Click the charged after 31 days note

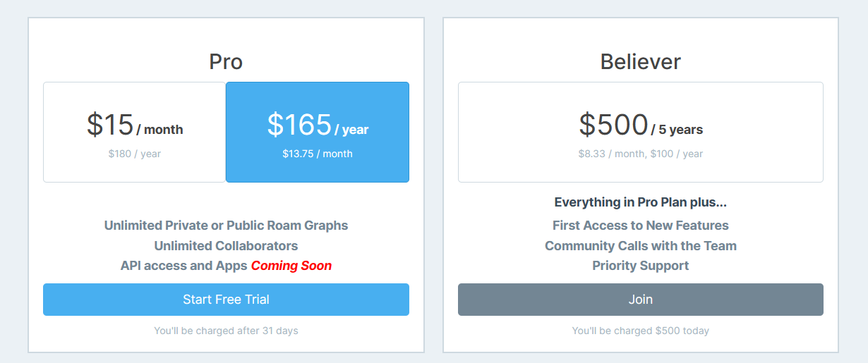point(226,331)
